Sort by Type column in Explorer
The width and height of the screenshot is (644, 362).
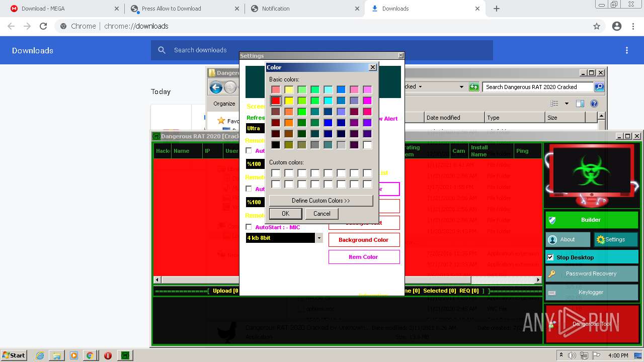point(515,118)
